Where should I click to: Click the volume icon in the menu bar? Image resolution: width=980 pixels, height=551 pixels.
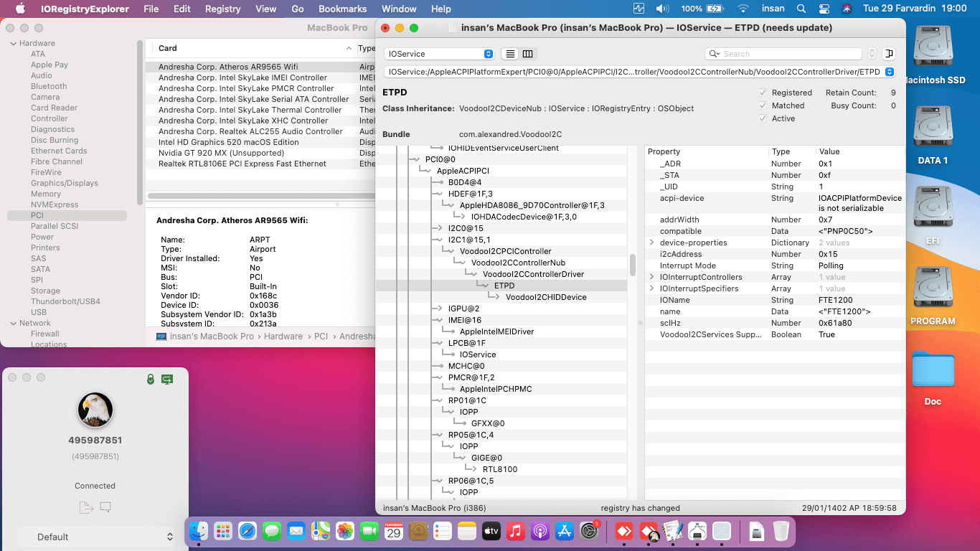[x=663, y=9]
